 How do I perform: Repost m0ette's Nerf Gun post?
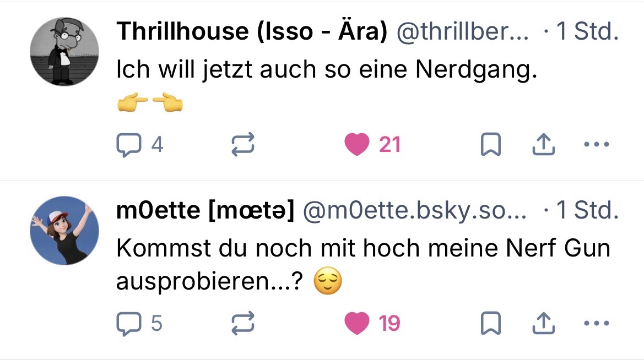coord(242,324)
